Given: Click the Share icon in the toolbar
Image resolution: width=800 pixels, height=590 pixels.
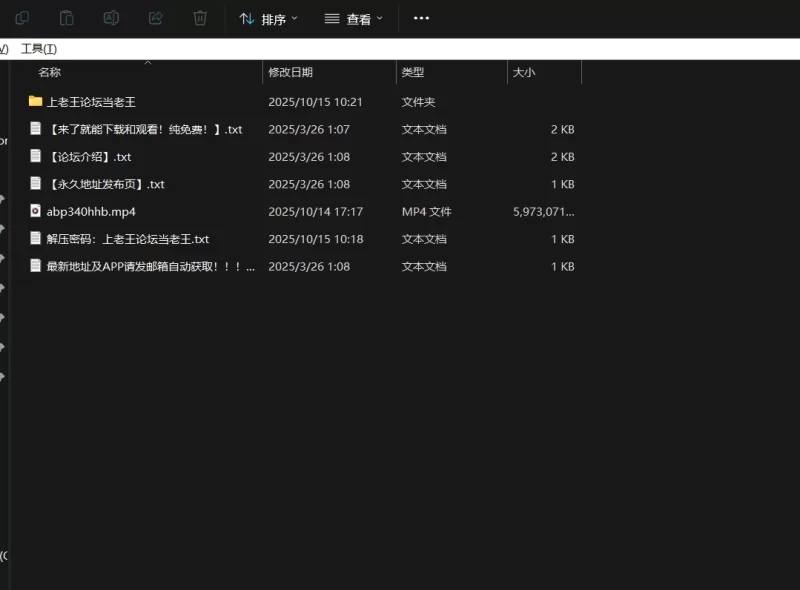Looking at the screenshot, I should 155,18.
